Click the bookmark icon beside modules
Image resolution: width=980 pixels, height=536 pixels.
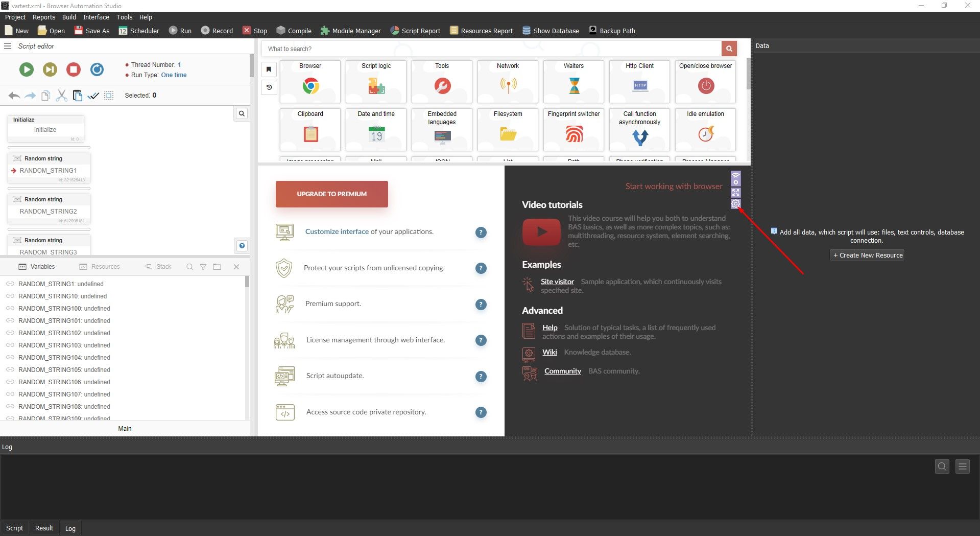click(269, 69)
